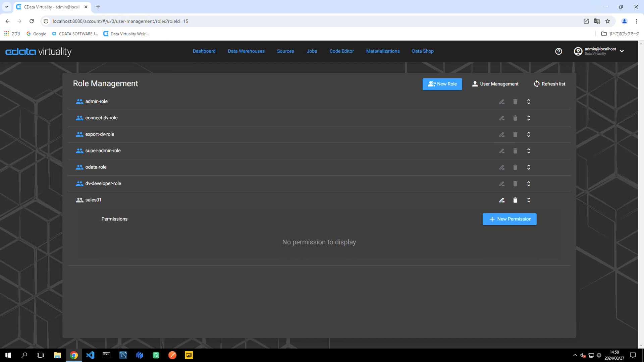Open User Management link

pos(495,84)
